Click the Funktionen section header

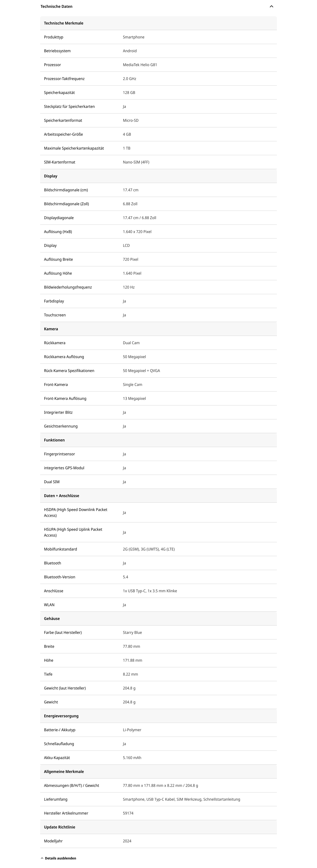(54, 440)
